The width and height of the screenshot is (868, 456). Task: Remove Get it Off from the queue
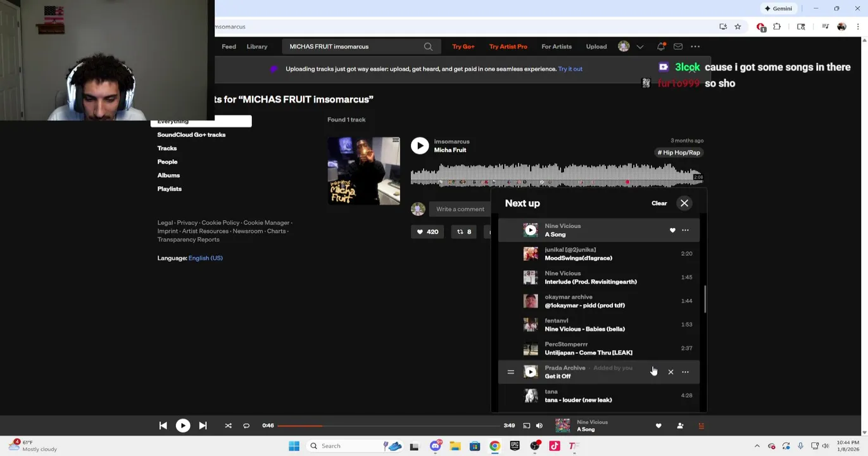coord(670,372)
